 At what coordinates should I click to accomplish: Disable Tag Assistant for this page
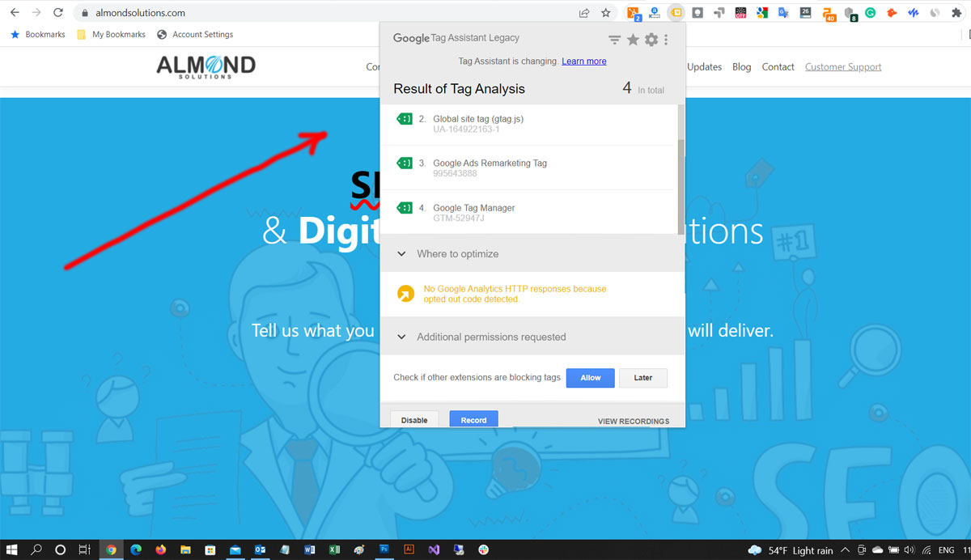pos(414,420)
